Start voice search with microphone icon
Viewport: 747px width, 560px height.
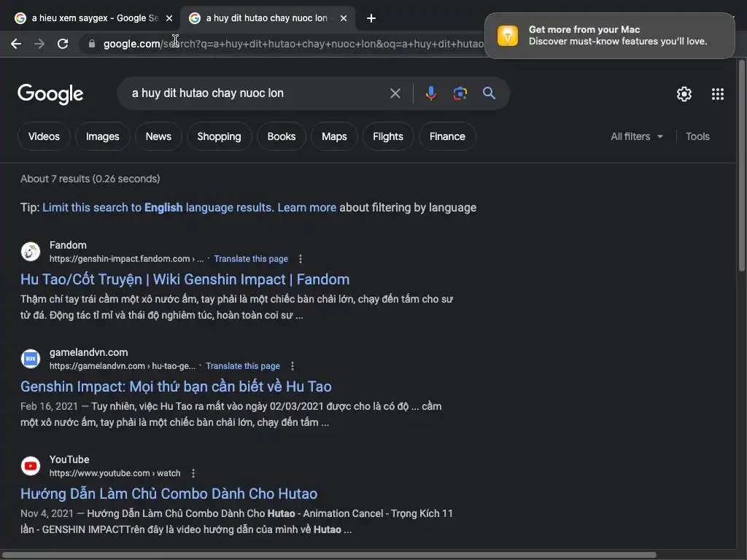pyautogui.click(x=431, y=93)
